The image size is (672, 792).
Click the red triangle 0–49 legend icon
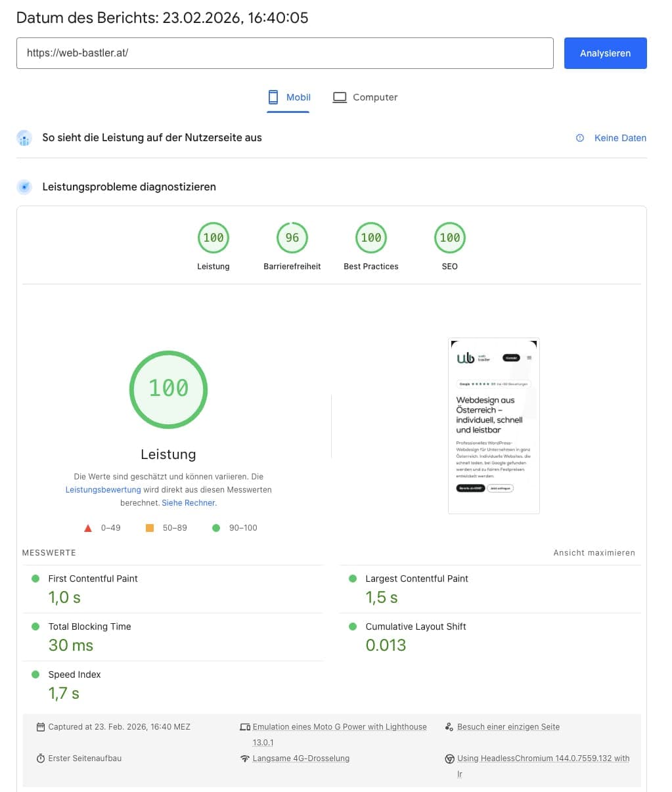(88, 528)
